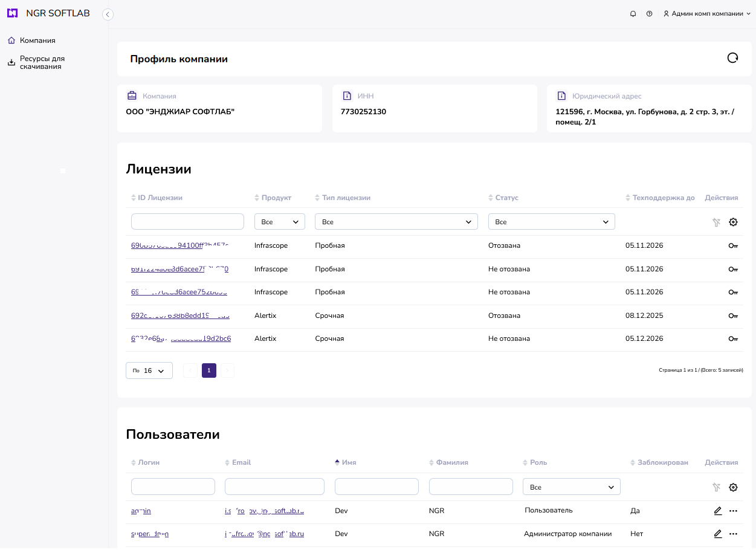Sort users by Имя column
This screenshot has height=550, width=756.
pos(346,462)
